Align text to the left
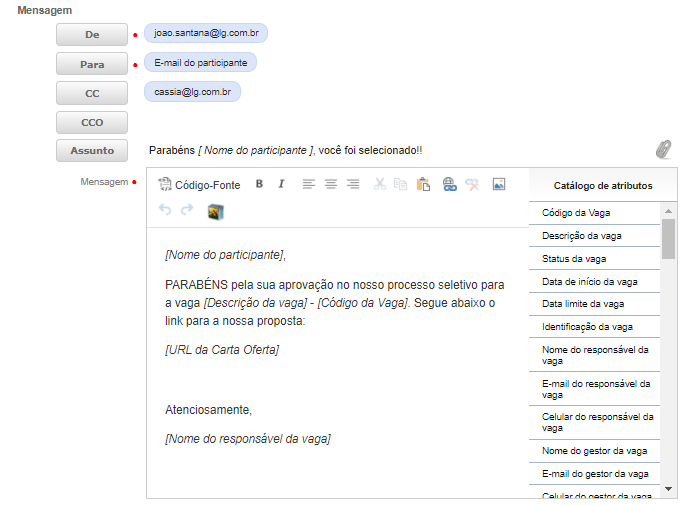The height and width of the screenshot is (505, 692). pyautogui.click(x=308, y=184)
